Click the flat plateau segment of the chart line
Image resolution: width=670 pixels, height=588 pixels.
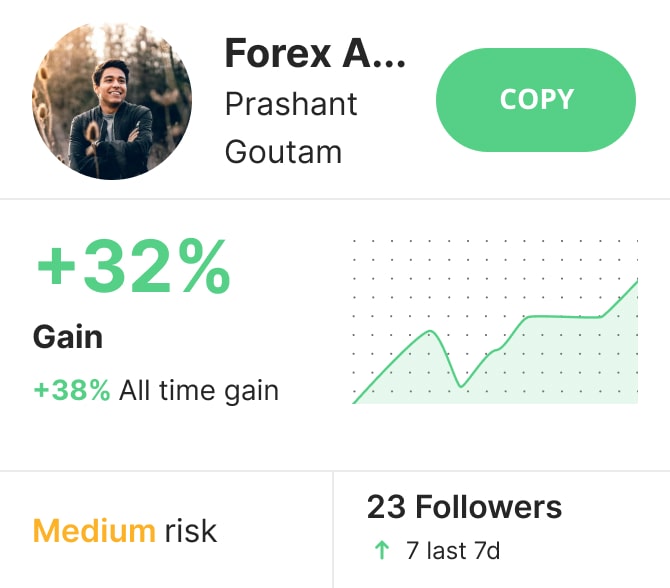pyautogui.click(x=562, y=317)
